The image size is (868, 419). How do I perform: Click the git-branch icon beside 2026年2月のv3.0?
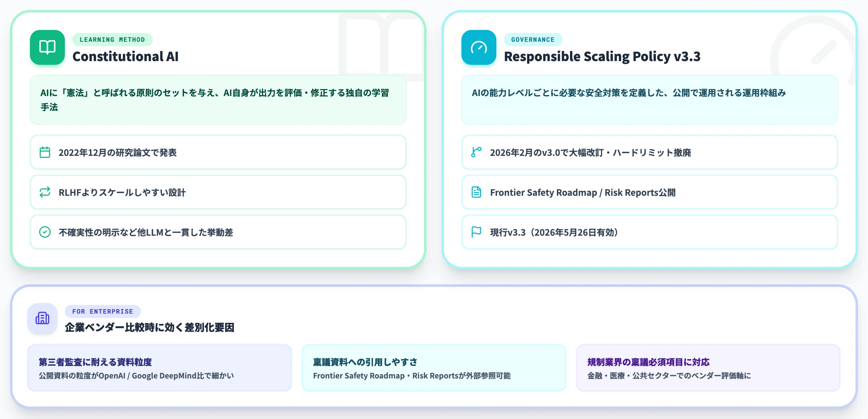[476, 152]
